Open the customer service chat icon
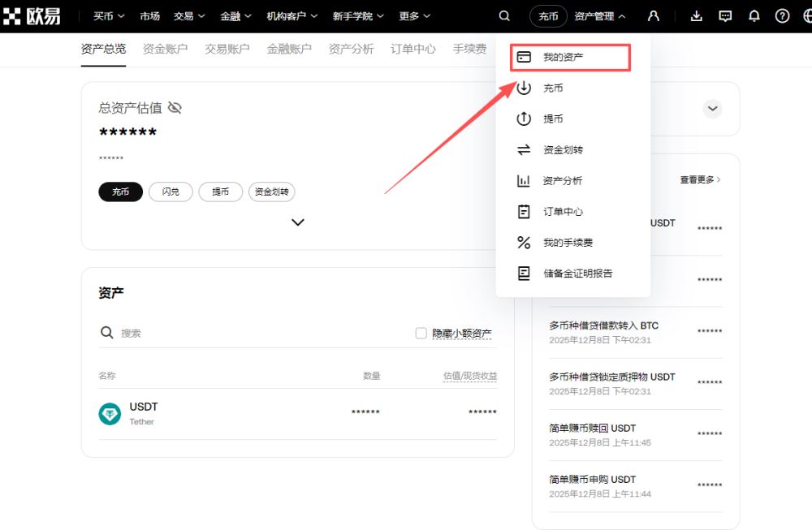 pyautogui.click(x=725, y=15)
